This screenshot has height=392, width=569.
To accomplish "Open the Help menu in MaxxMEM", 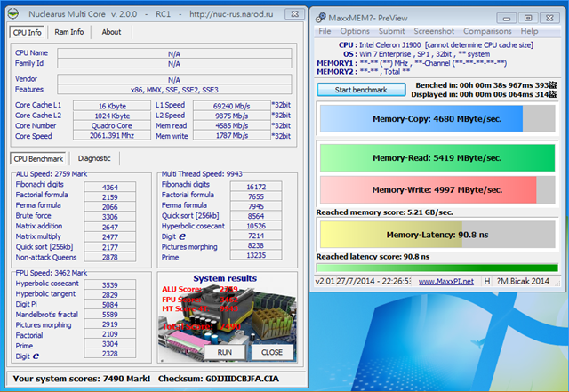I will coord(530,31).
